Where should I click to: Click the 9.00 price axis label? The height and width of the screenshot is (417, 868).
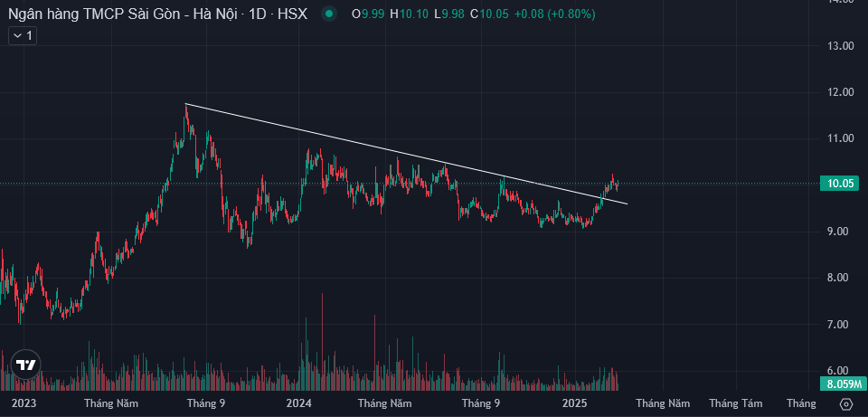839,232
